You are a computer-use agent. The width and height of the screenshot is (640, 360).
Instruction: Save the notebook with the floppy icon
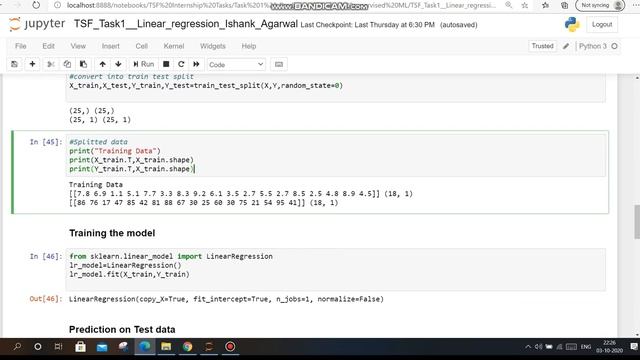pyautogui.click(x=15, y=64)
